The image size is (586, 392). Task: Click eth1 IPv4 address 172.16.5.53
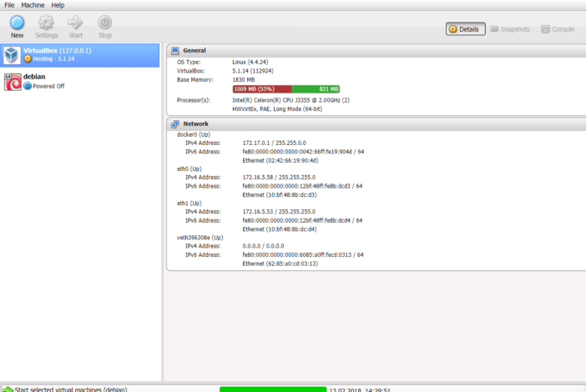click(x=279, y=212)
